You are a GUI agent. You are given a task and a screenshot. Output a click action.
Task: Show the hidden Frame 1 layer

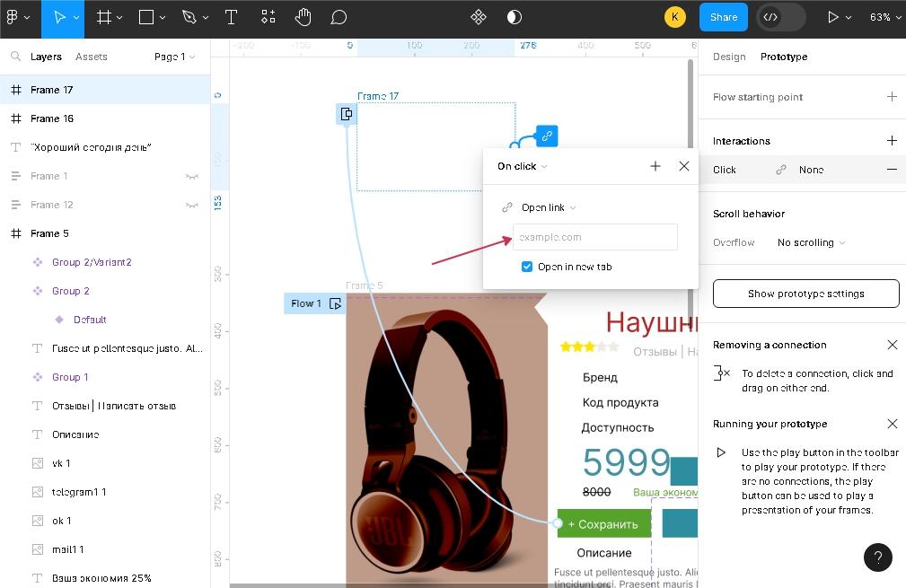191,176
